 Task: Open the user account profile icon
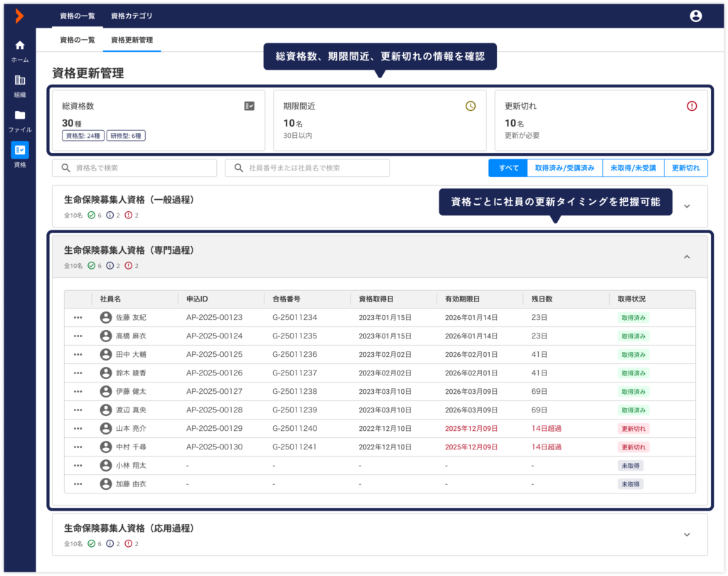[x=695, y=16]
